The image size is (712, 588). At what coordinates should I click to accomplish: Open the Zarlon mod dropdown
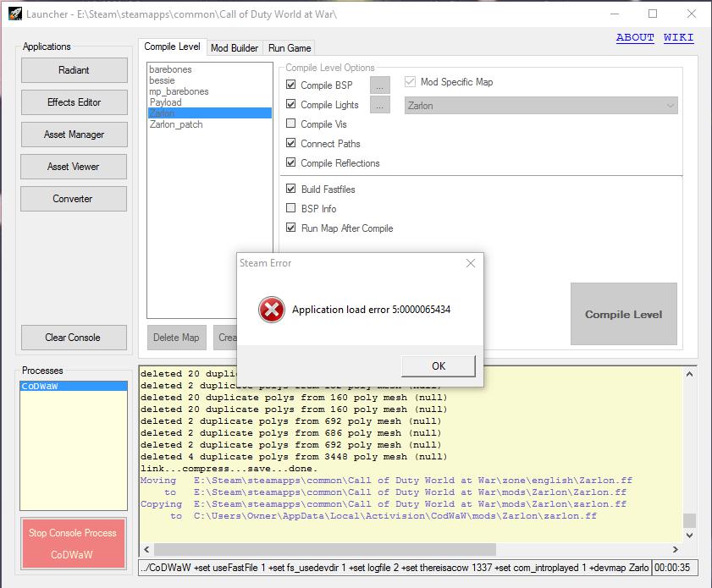[541, 106]
